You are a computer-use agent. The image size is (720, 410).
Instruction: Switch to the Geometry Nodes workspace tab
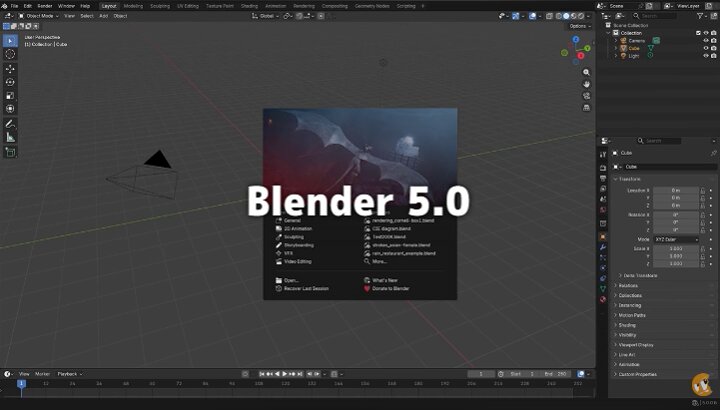tap(372, 6)
